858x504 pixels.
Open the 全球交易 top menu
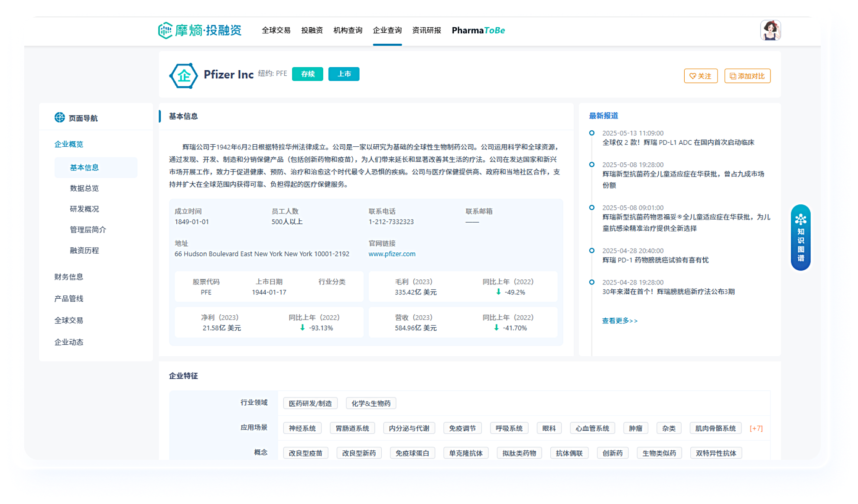click(x=276, y=30)
